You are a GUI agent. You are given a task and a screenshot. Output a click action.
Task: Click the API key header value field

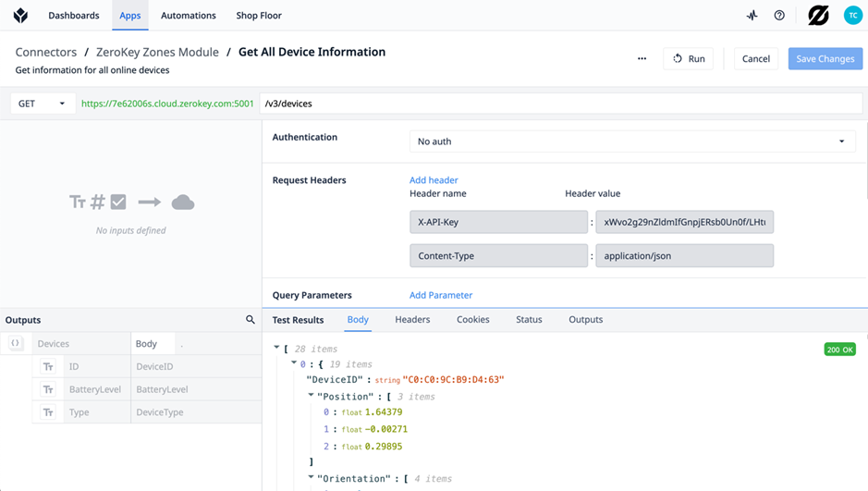684,222
